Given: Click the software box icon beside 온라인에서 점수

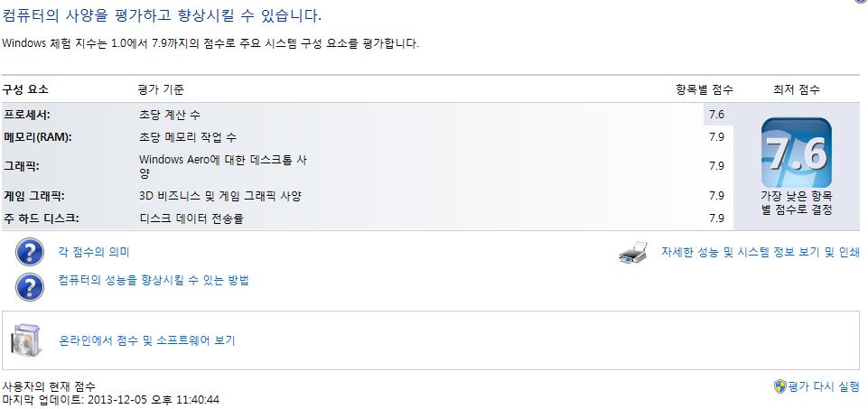Looking at the screenshot, I should point(25,339).
